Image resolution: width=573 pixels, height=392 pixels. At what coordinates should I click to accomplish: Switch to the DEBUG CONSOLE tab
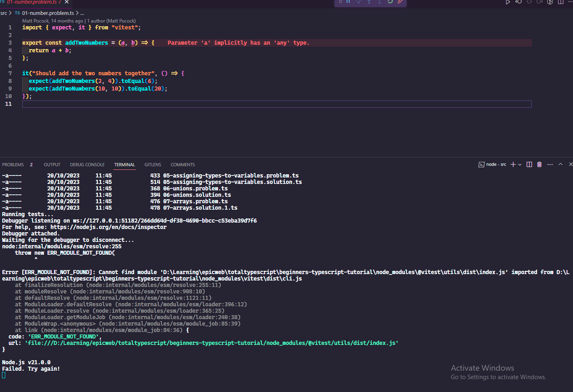[x=87, y=165]
